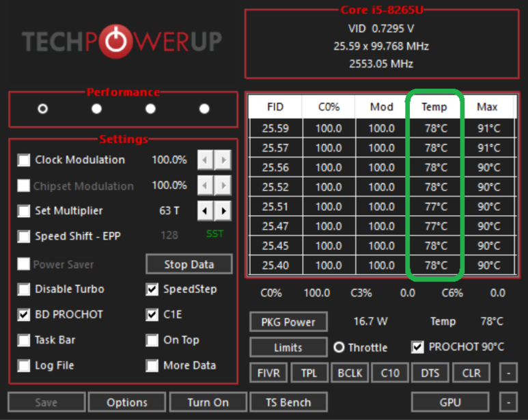Screen dimensions: 528x420
Task: Uncheck the SpeedStep option
Action: 152,289
